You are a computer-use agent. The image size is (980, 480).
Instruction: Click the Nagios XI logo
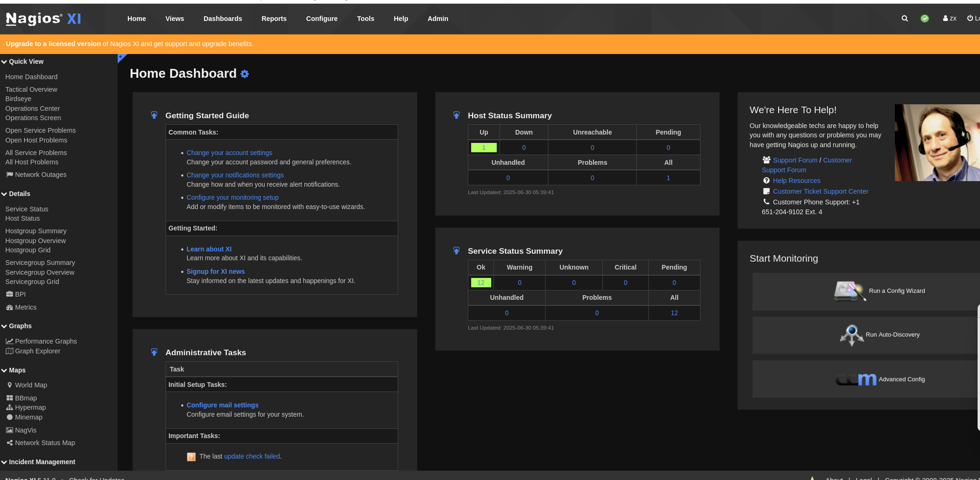tap(43, 19)
